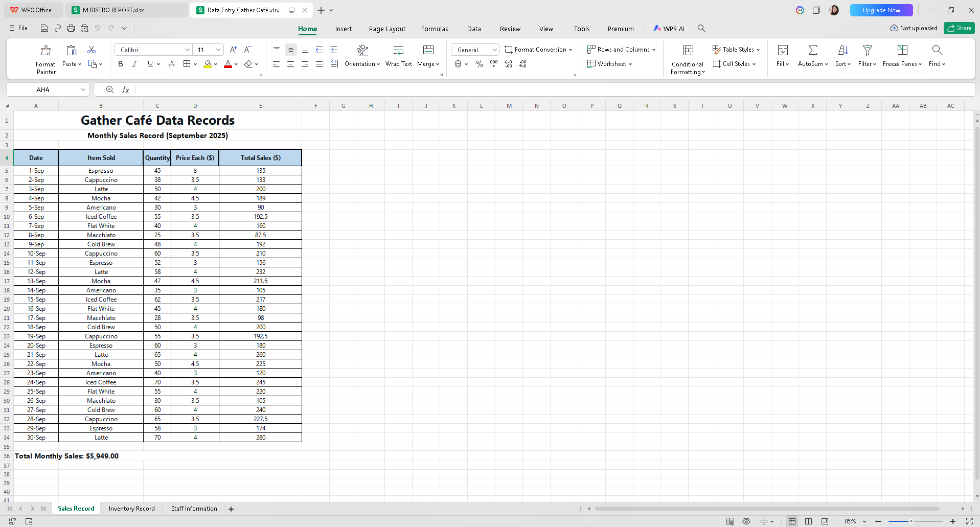Click the formula bar input field
Screen dimensions: 980x527
click(x=555, y=89)
